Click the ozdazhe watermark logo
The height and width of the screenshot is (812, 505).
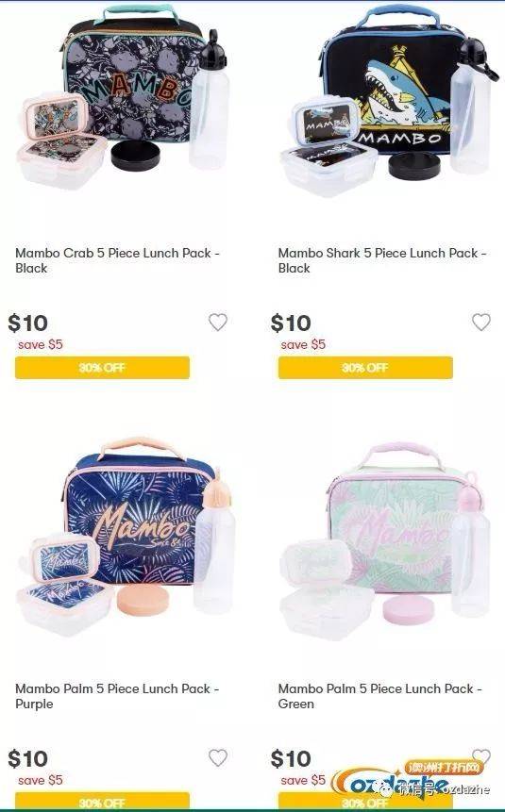(410, 780)
